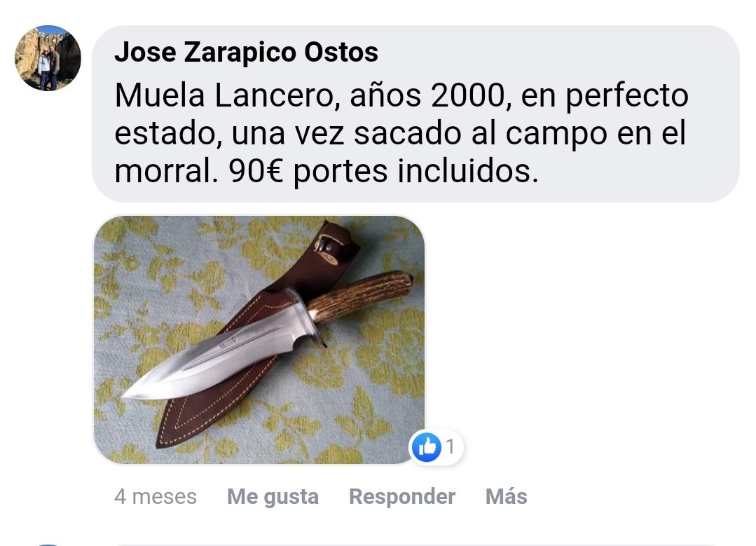Screen dimensions: 756x546
Task: Click the blue thumbs-up reaction icon
Action: point(427,447)
